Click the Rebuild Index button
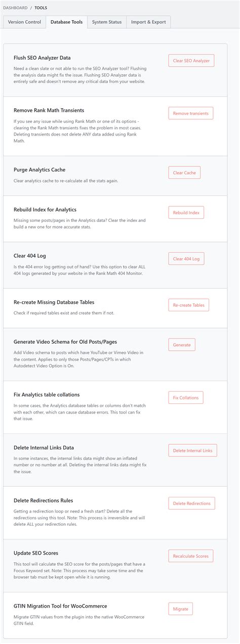This screenshot has width=240, height=644. [x=186, y=212]
